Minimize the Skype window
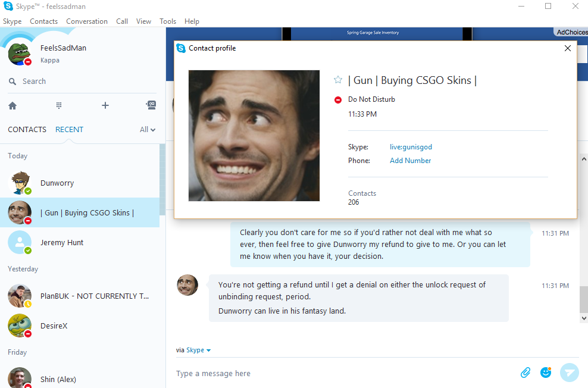 point(521,6)
